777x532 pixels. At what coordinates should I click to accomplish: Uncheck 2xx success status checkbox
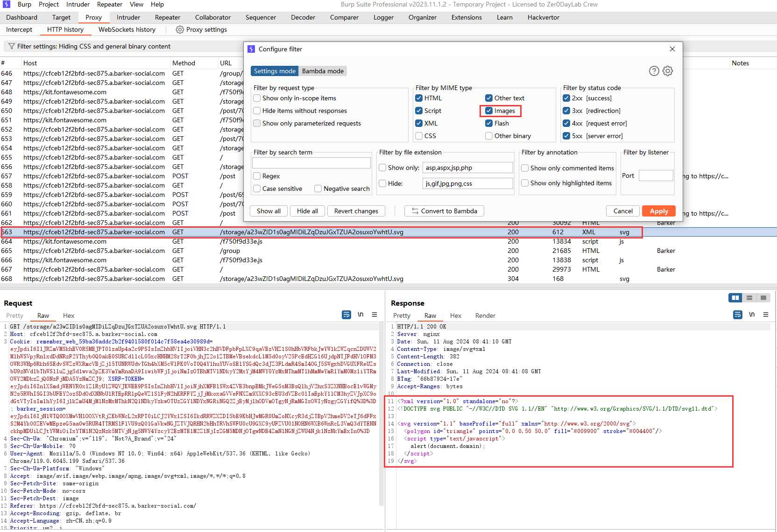tap(566, 98)
